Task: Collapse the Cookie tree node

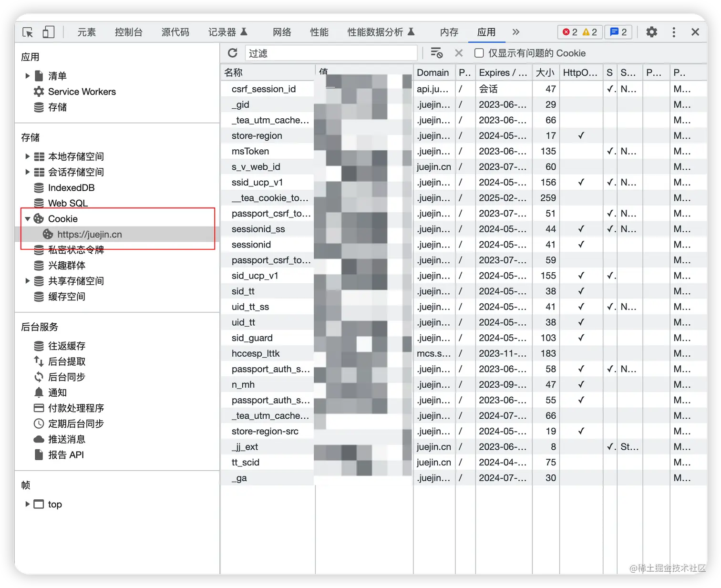Action: click(x=27, y=219)
